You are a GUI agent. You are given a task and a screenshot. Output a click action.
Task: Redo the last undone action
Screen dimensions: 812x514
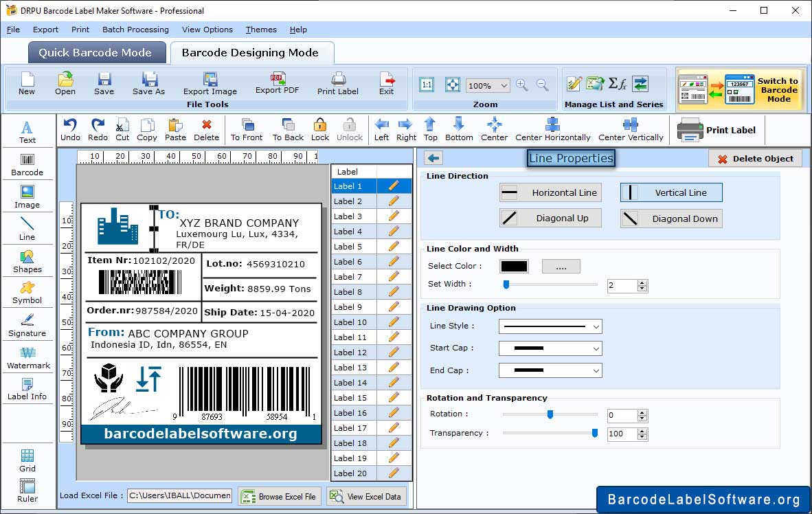coord(98,130)
